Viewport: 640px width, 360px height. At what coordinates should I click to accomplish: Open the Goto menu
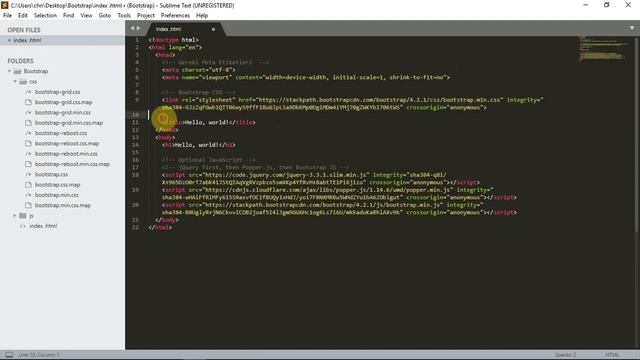click(x=105, y=16)
